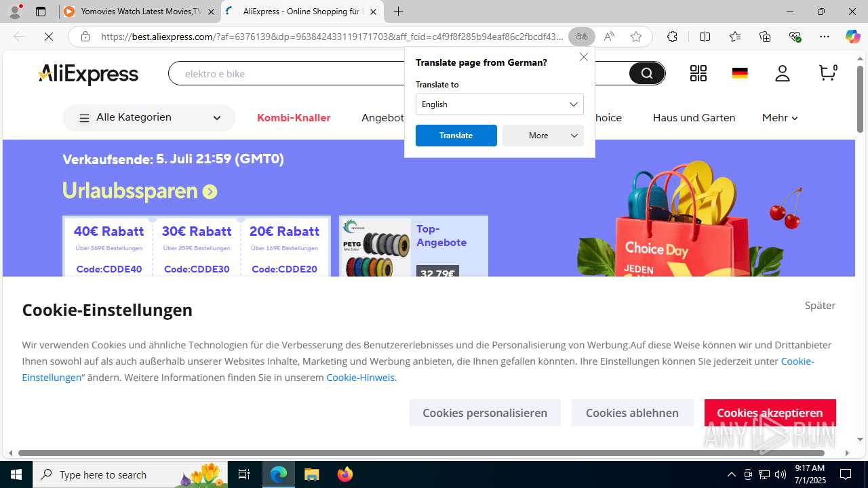Viewport: 868px width, 488px height.
Task: Select the 40€ Rabatt coupon
Action: pyautogui.click(x=108, y=247)
